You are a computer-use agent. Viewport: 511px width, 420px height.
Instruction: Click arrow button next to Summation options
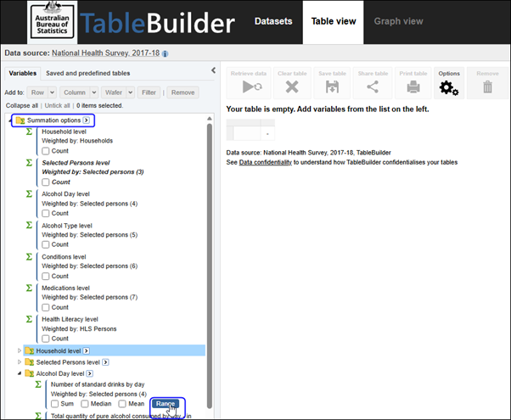pos(86,120)
